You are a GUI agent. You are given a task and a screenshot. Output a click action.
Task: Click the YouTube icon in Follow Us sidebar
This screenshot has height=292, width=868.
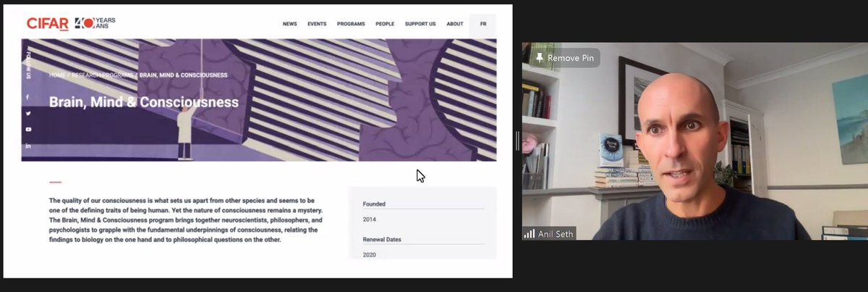28,129
